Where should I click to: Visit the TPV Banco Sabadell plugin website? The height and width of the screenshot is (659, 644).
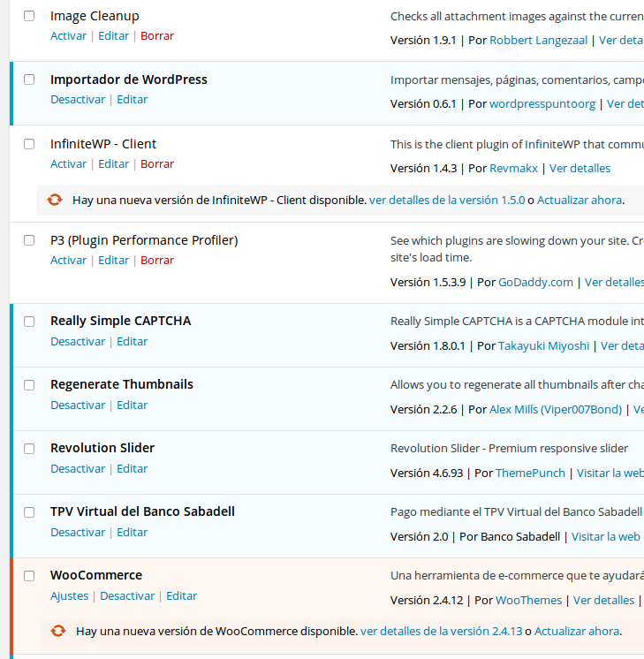[x=608, y=537]
